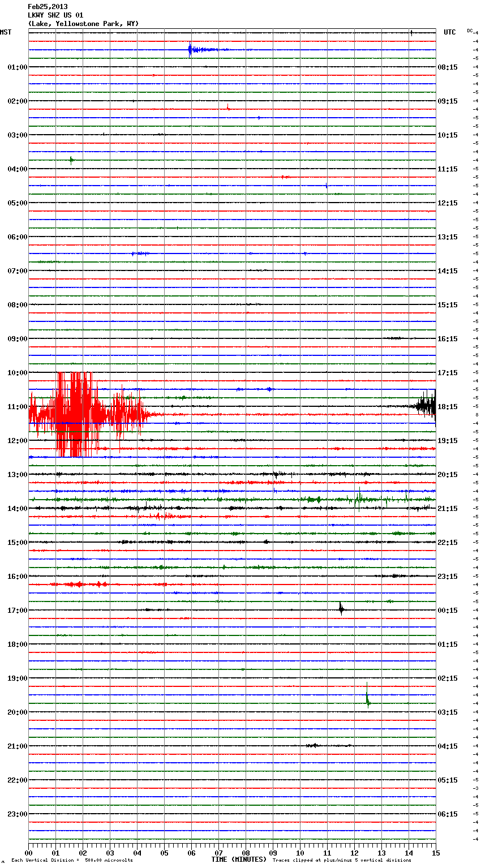Select the 18:00 MST row label
481x868 pixels.
click(x=18, y=644)
